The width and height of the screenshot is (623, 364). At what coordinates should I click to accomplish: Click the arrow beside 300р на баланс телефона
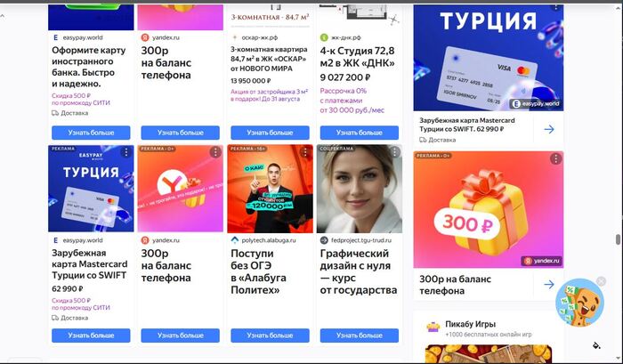coord(549,284)
